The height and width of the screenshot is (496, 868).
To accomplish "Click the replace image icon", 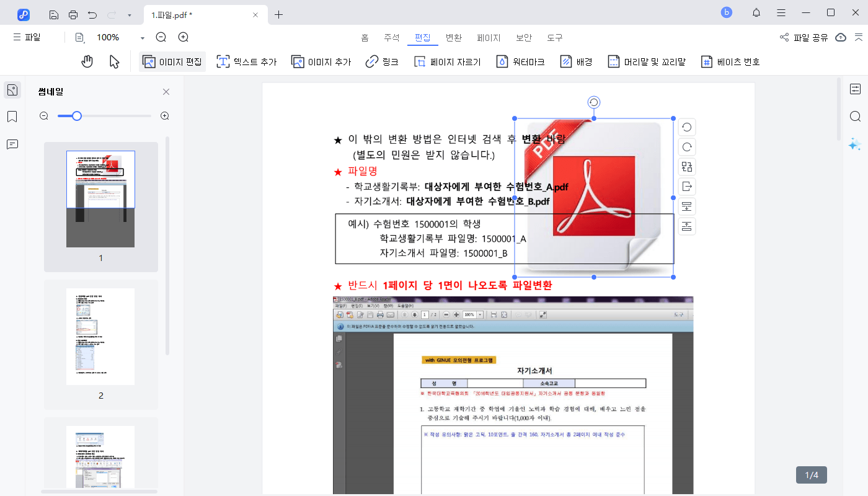I will 687,167.
